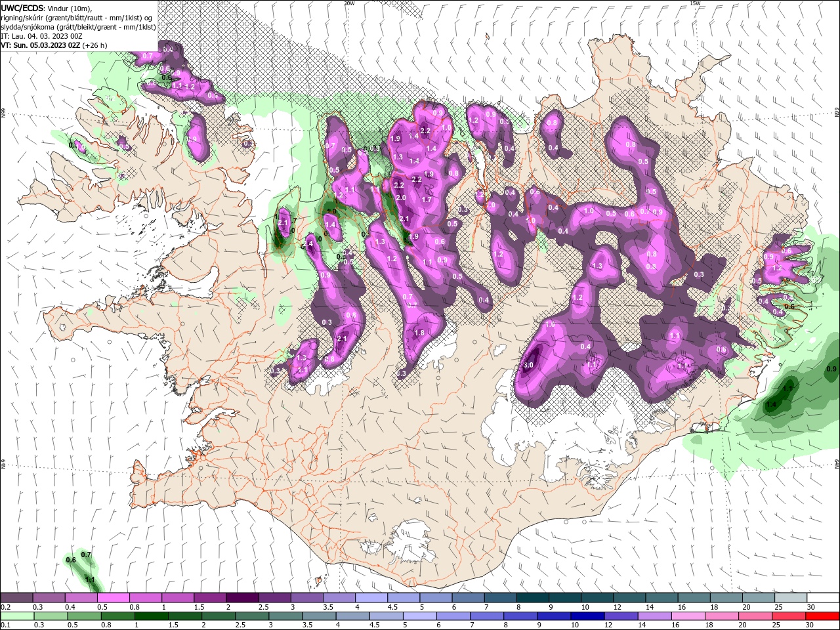Click the bright red rain swatch above 30
The width and height of the screenshot is (840, 630).
tap(822, 616)
